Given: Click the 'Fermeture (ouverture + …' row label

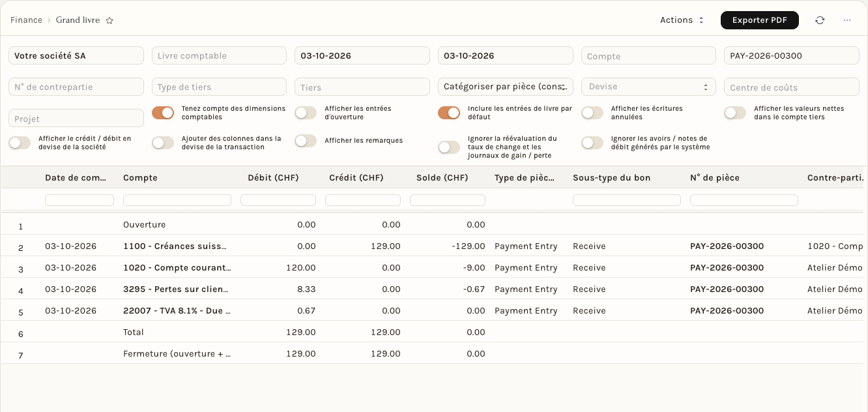Looking at the screenshot, I should pyautogui.click(x=177, y=354).
